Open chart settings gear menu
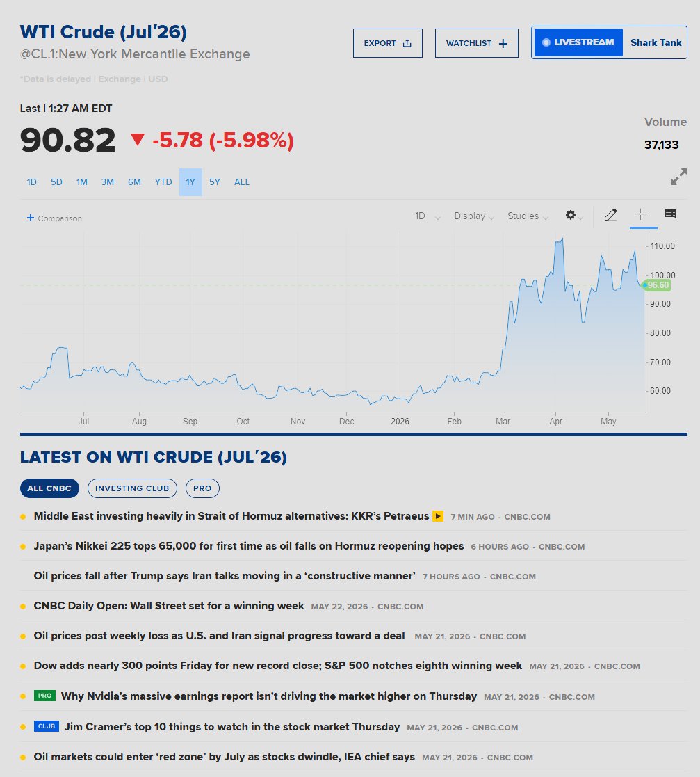 (573, 215)
